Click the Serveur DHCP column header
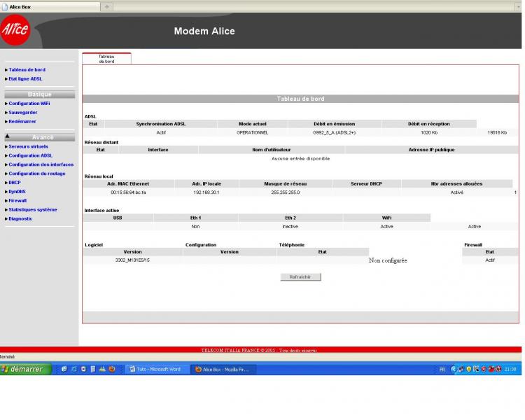The width and height of the screenshot is (525, 420). pyautogui.click(x=366, y=184)
